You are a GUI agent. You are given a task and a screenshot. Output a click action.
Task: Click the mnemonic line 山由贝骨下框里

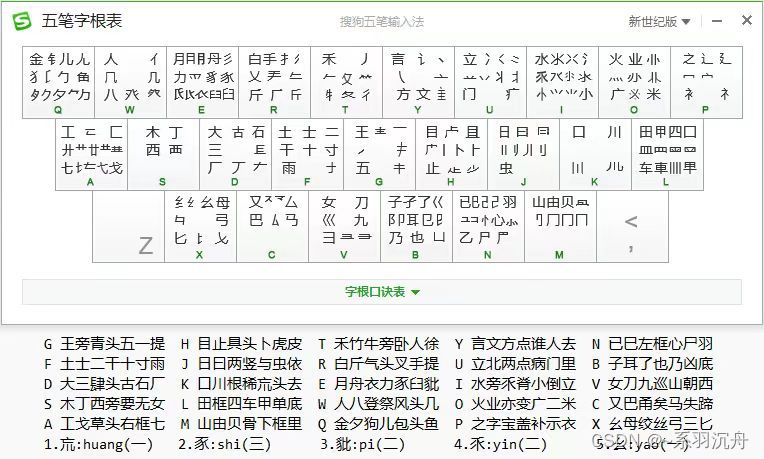click(x=249, y=424)
